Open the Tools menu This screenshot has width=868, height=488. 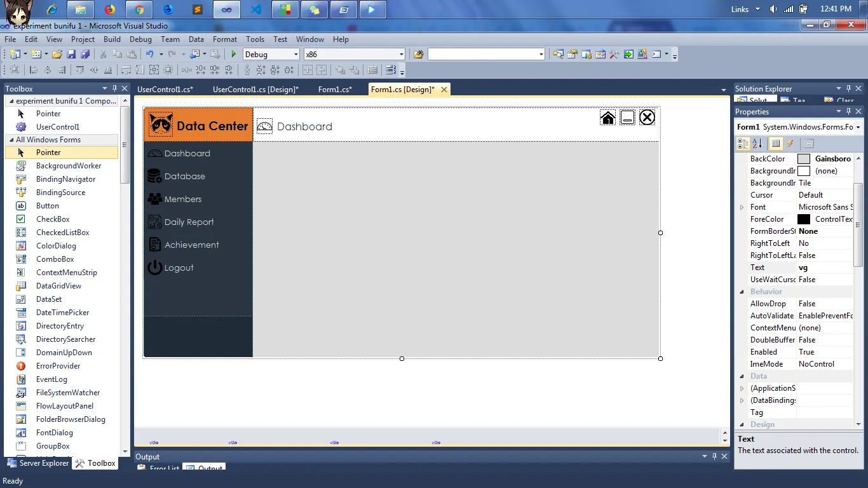(x=255, y=39)
